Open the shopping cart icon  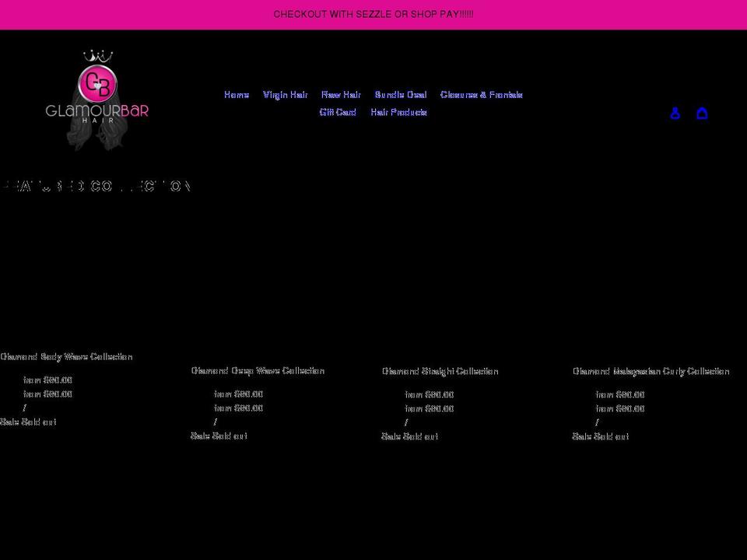pyautogui.click(x=702, y=113)
